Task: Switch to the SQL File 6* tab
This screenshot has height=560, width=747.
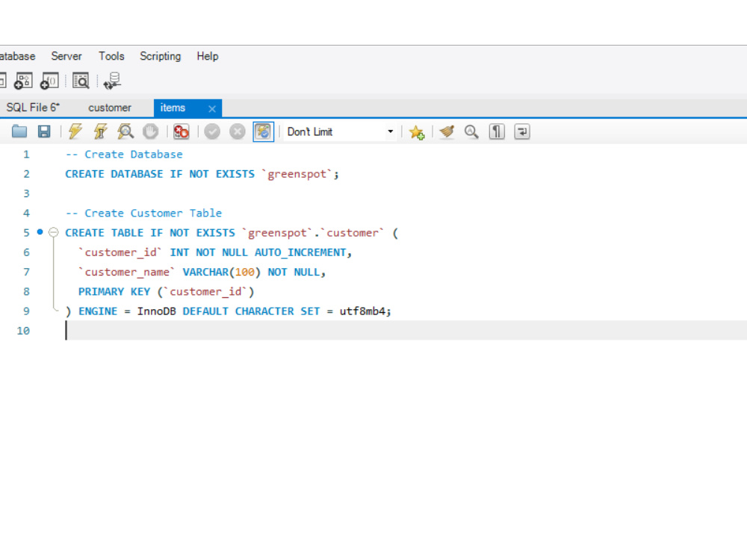Action: 33,108
